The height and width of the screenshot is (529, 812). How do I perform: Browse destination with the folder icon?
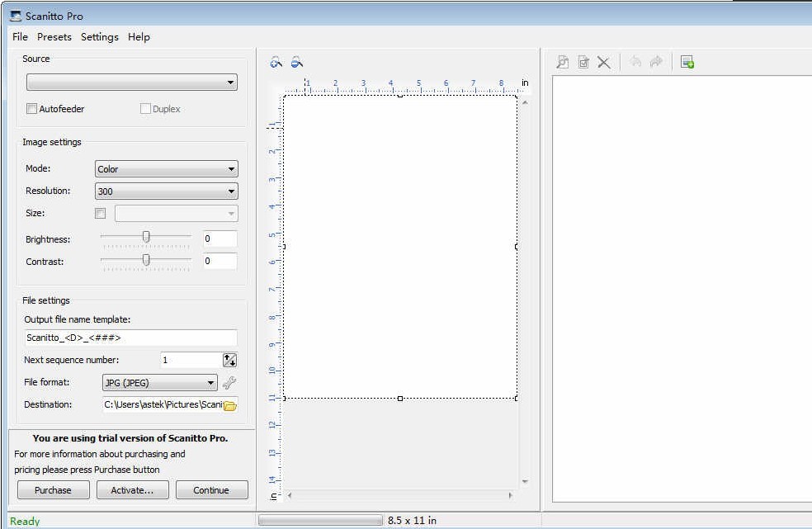point(230,405)
